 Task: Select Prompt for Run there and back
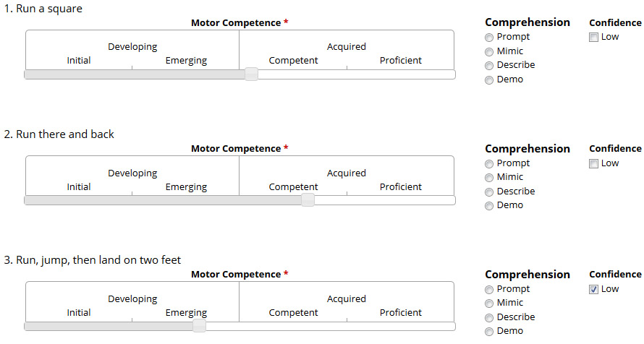click(488, 164)
